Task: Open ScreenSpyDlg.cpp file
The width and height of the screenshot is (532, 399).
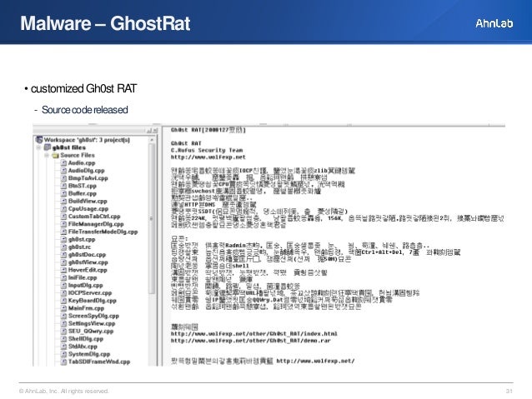Action: point(93,316)
